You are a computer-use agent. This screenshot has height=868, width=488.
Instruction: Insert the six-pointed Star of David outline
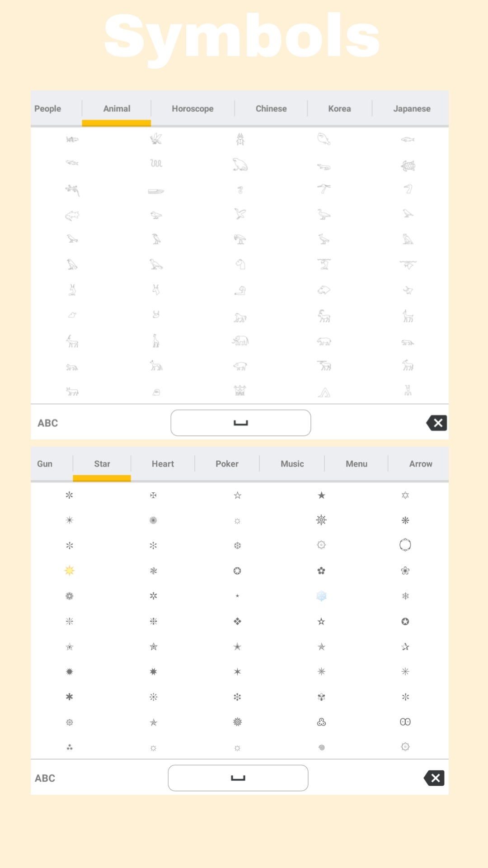[x=405, y=495]
